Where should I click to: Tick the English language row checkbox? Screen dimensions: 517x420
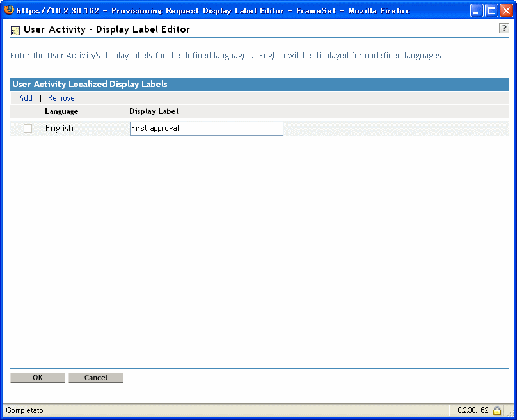[x=28, y=128]
